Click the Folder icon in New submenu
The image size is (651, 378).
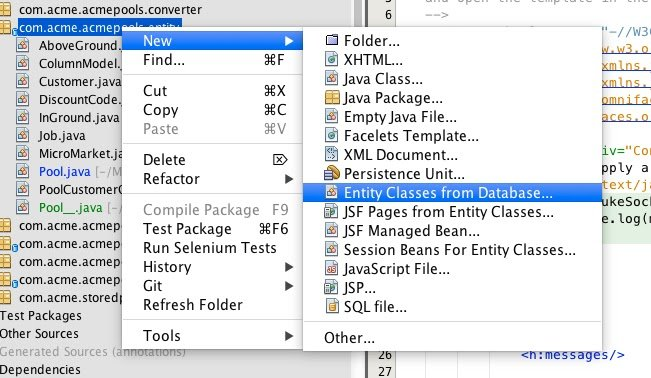click(332, 40)
